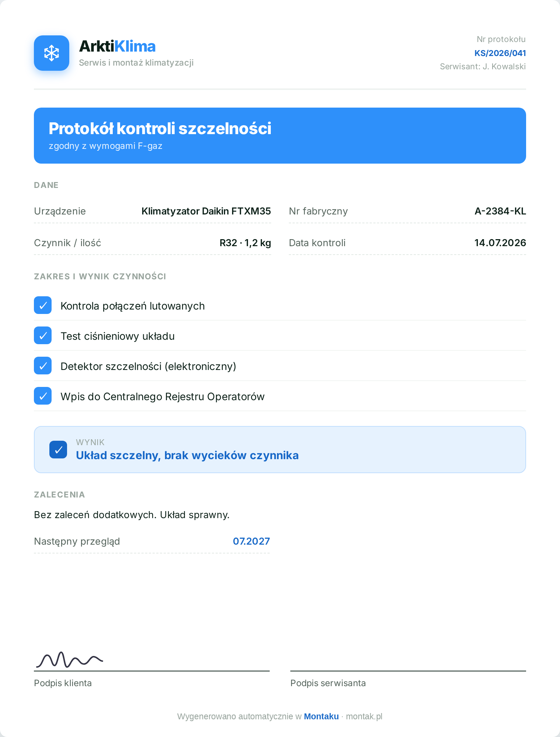
Task: Click the ArktiKlima company name
Action: click(x=117, y=46)
